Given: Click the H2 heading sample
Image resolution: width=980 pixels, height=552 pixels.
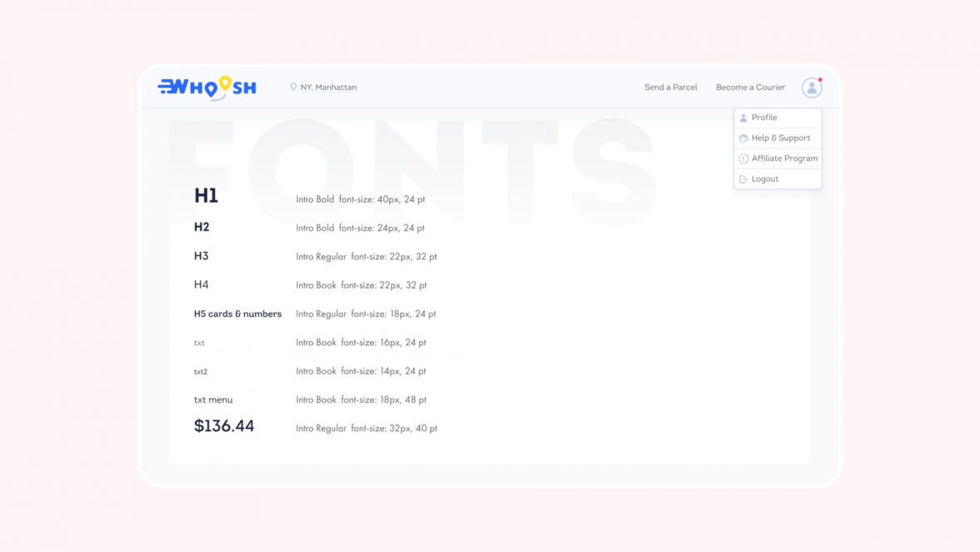Looking at the screenshot, I should (x=202, y=227).
